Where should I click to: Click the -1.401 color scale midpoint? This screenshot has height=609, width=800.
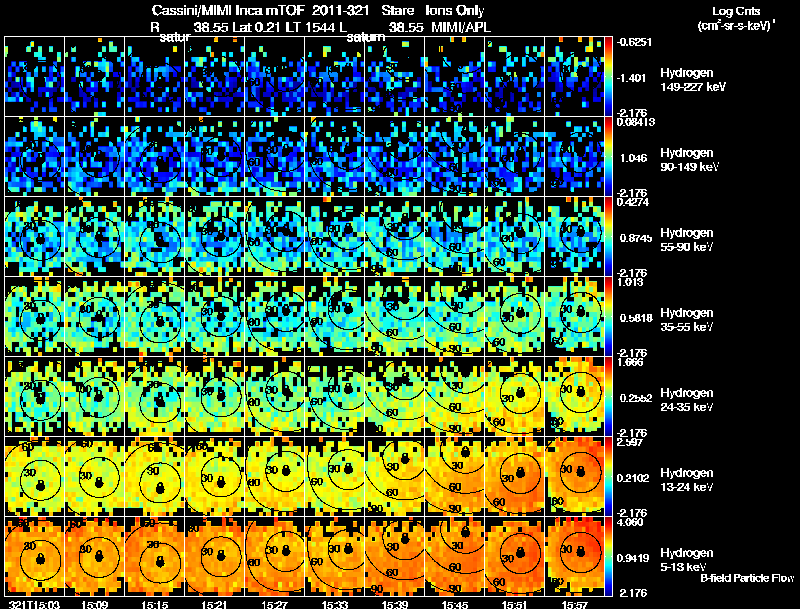[632, 78]
